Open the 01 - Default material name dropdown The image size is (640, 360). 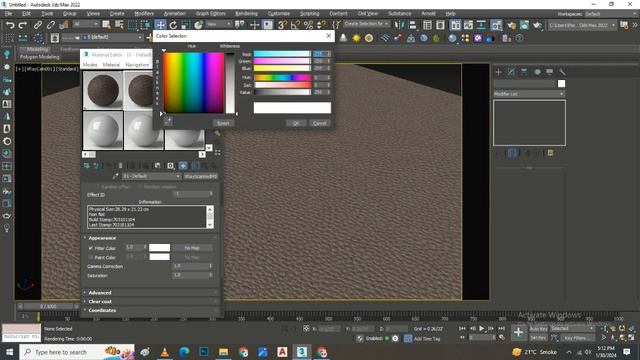coord(152,176)
